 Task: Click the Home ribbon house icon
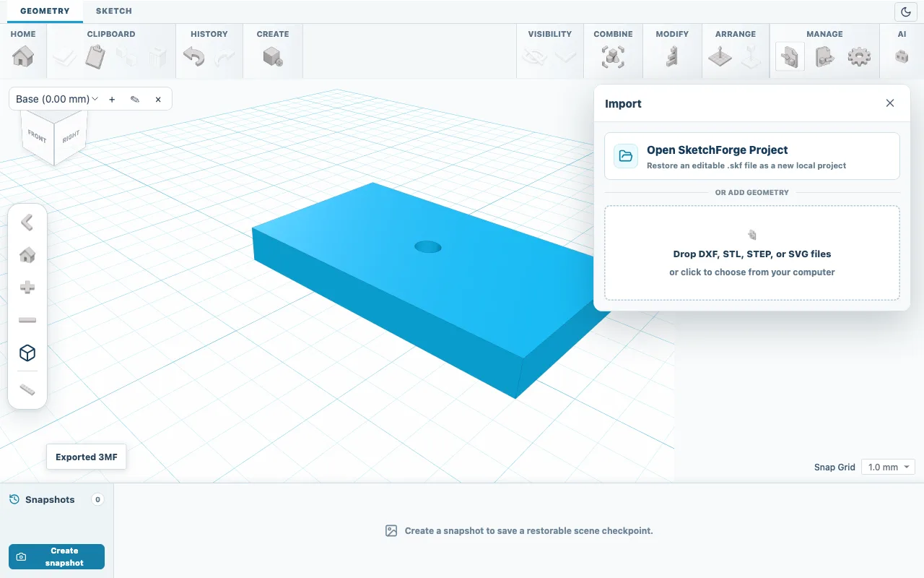(23, 56)
